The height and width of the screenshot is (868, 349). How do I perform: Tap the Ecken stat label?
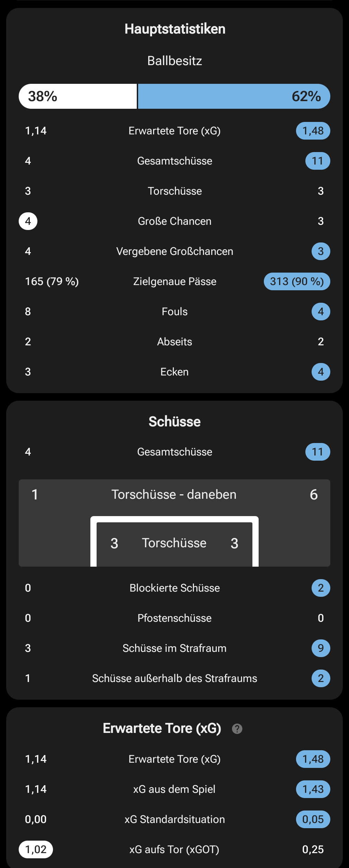click(174, 372)
